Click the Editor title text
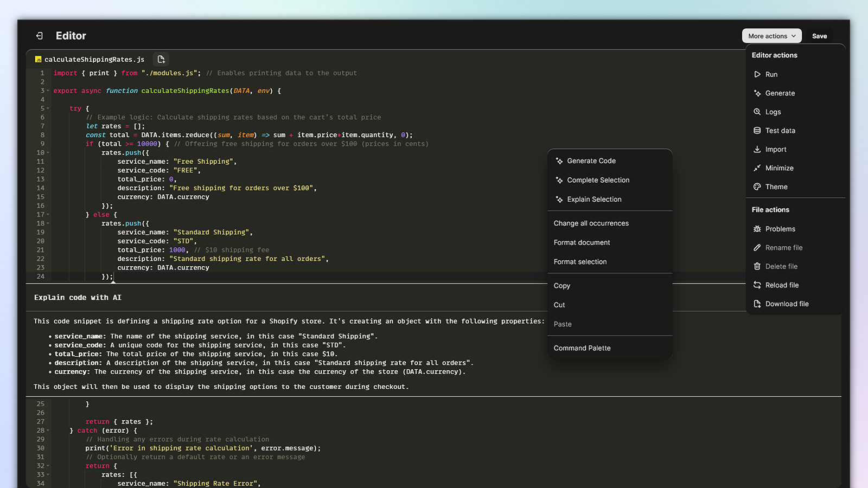The image size is (868, 488). click(x=71, y=36)
